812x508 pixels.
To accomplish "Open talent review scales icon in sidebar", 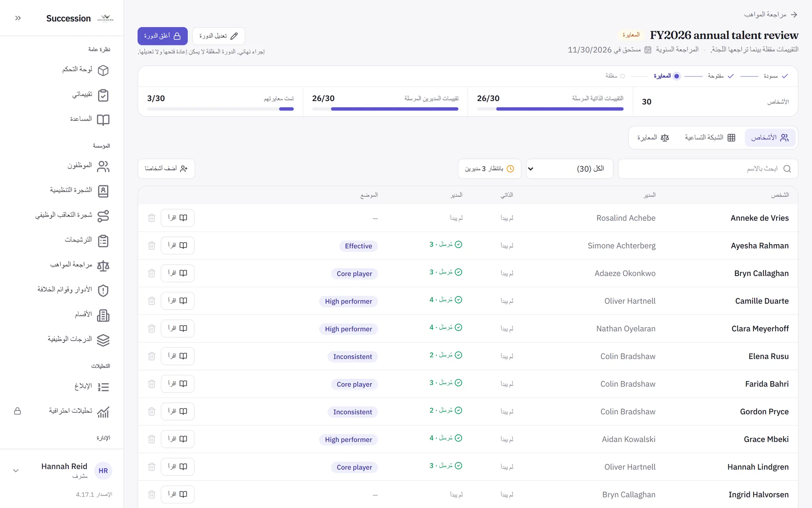I will (x=103, y=265).
